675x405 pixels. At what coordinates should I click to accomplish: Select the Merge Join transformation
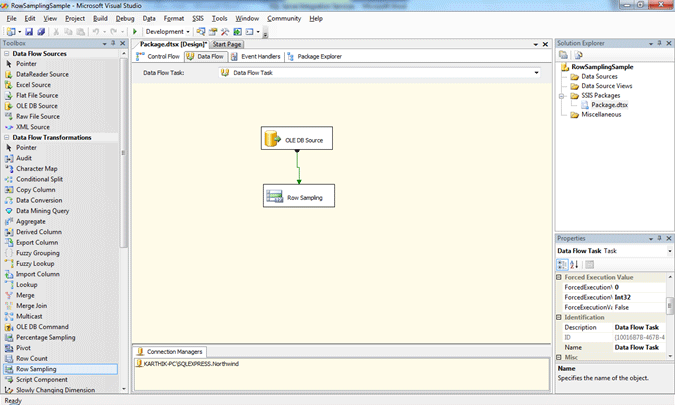31,306
